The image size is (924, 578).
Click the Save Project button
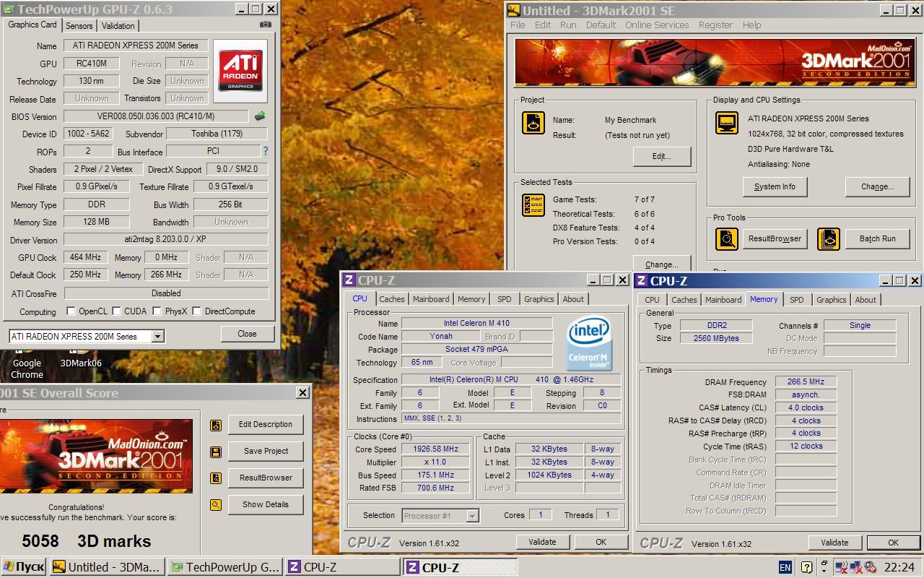pos(266,451)
